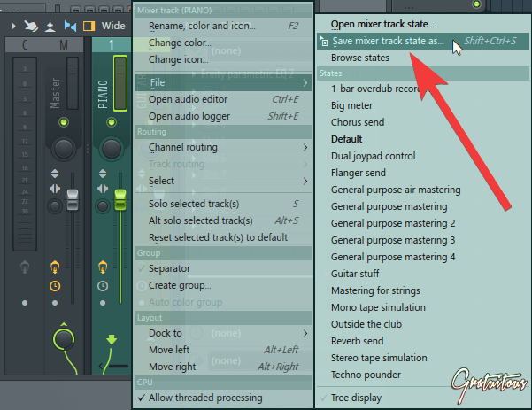Click Browse states entry
The height and width of the screenshot is (410, 532).
point(423,58)
